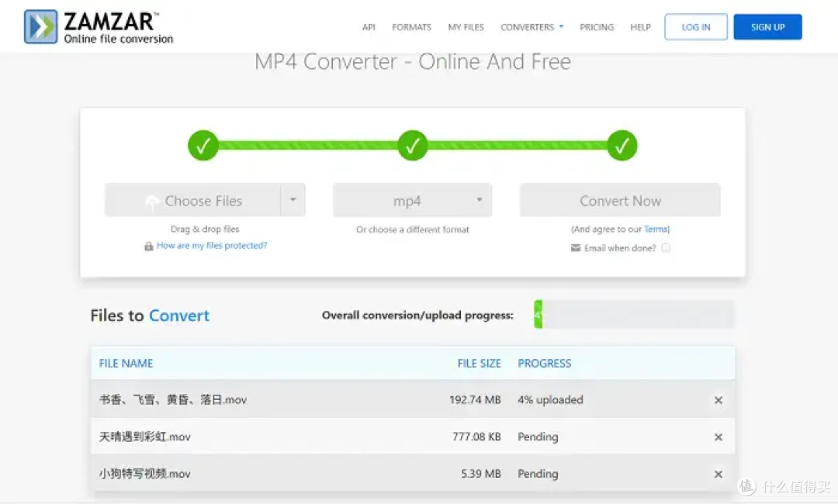
Task: Click the 192.74 MB file size
Action: [475, 400]
